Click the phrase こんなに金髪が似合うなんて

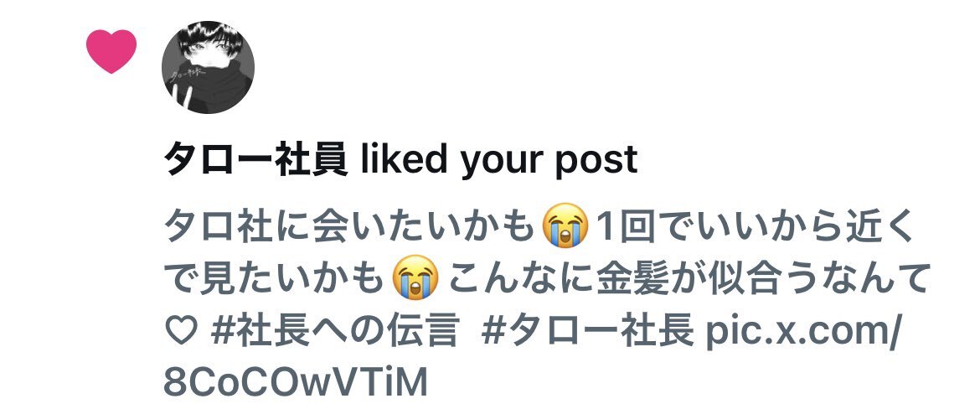coord(687,280)
